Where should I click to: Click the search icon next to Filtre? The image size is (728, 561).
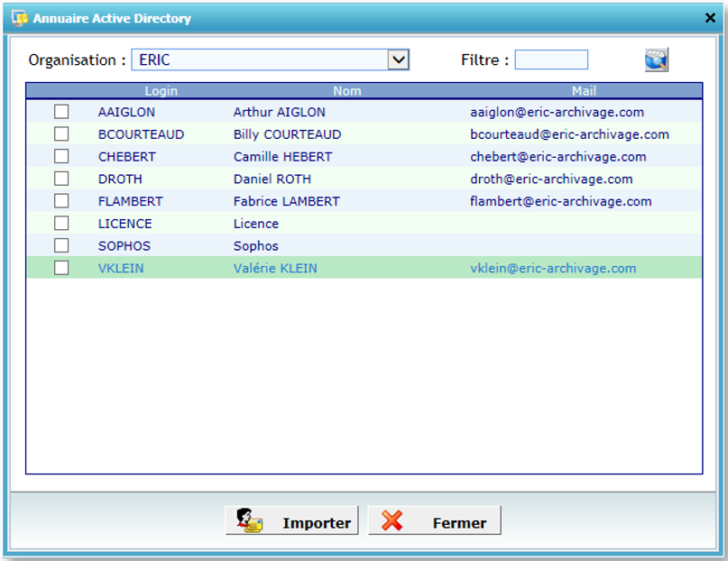point(656,60)
